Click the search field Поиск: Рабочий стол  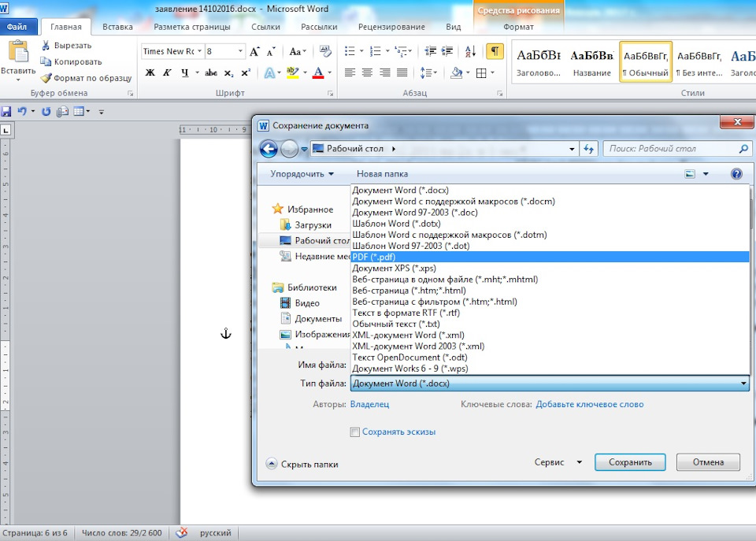click(677, 149)
